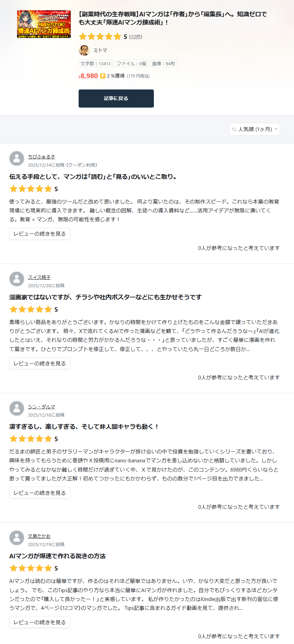
Task: Expand スイス椅子's review with レビューの続きを見る
Action: [40, 363]
